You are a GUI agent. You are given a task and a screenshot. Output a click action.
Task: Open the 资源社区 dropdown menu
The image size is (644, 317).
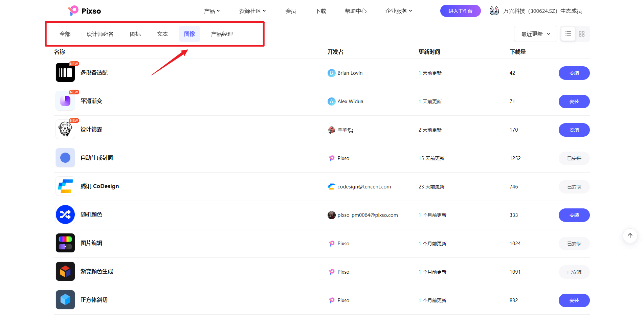[x=252, y=11]
